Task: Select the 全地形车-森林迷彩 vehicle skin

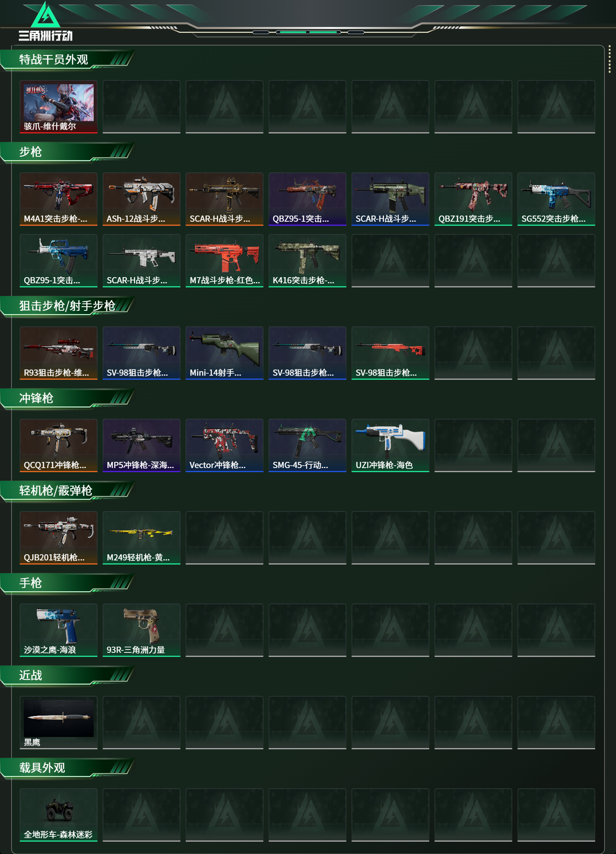Action: (x=59, y=815)
